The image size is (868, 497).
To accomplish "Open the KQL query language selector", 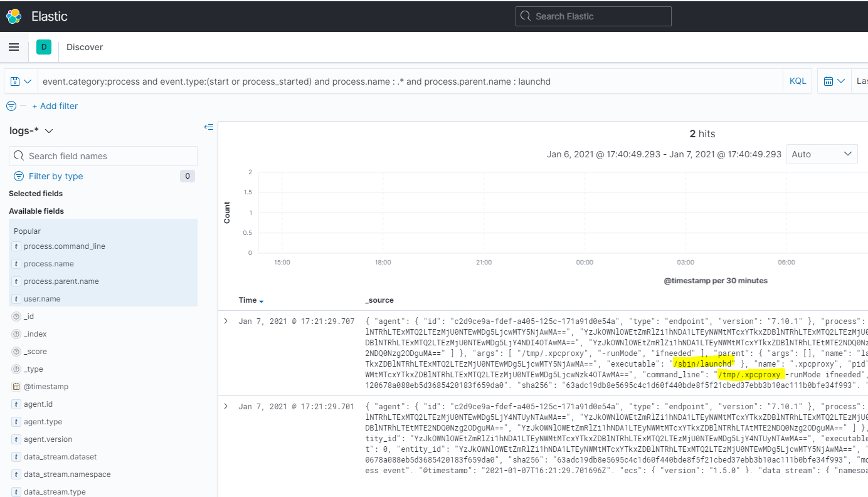I will click(797, 80).
